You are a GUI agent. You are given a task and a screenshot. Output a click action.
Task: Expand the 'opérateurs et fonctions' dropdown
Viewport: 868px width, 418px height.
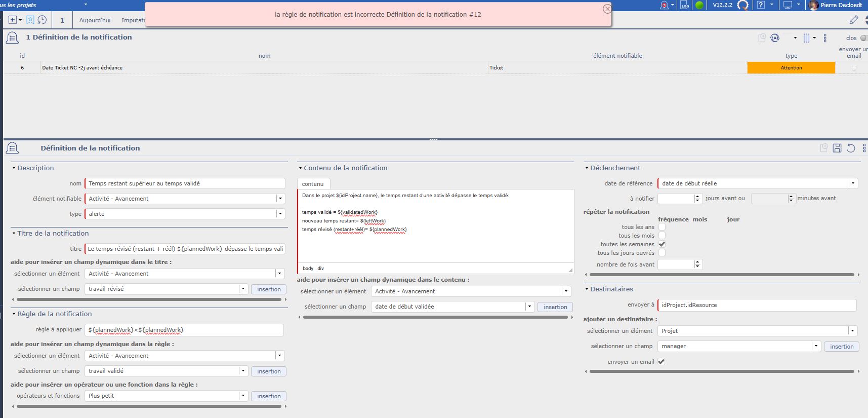[243, 396]
